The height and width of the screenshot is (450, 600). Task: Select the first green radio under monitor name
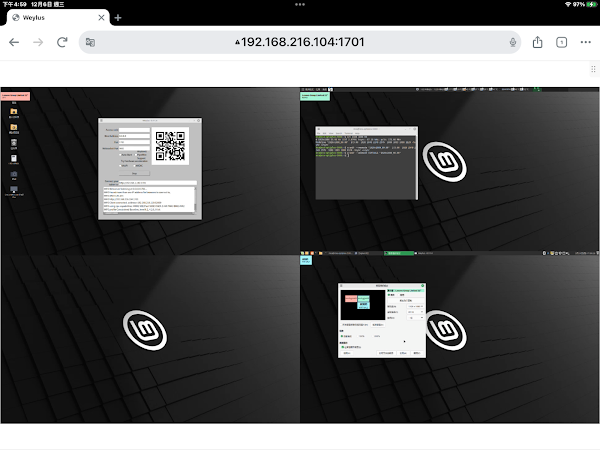[x=389, y=295]
